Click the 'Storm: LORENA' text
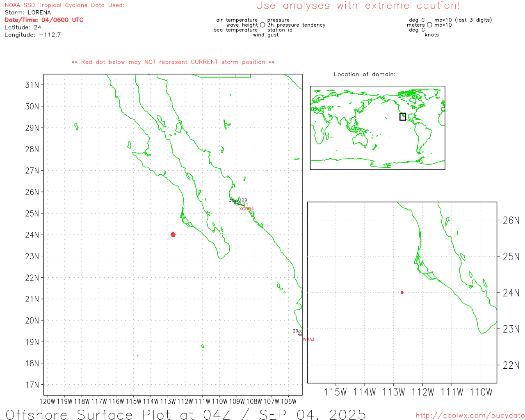The height and width of the screenshot is (420, 525). (28, 12)
